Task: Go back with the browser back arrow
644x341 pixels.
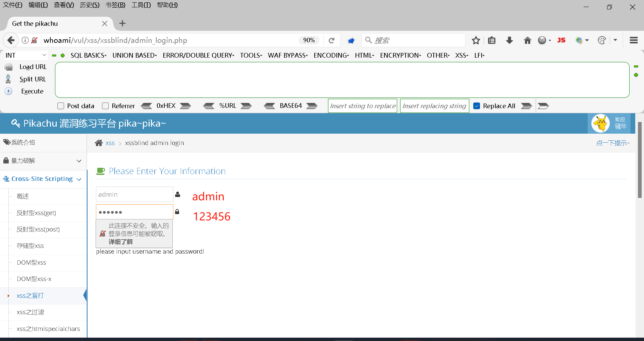Action: [11, 40]
